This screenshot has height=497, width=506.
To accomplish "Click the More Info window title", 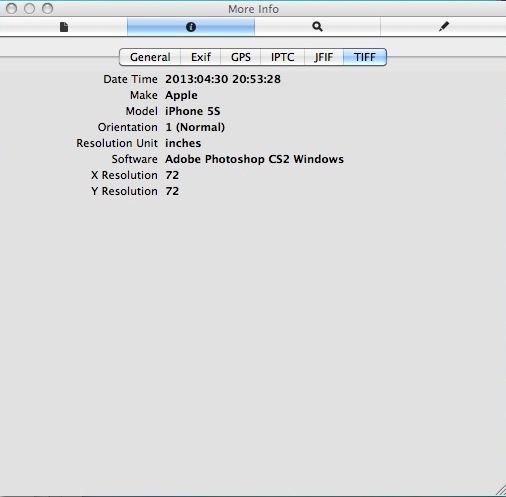I will click(x=253, y=9).
